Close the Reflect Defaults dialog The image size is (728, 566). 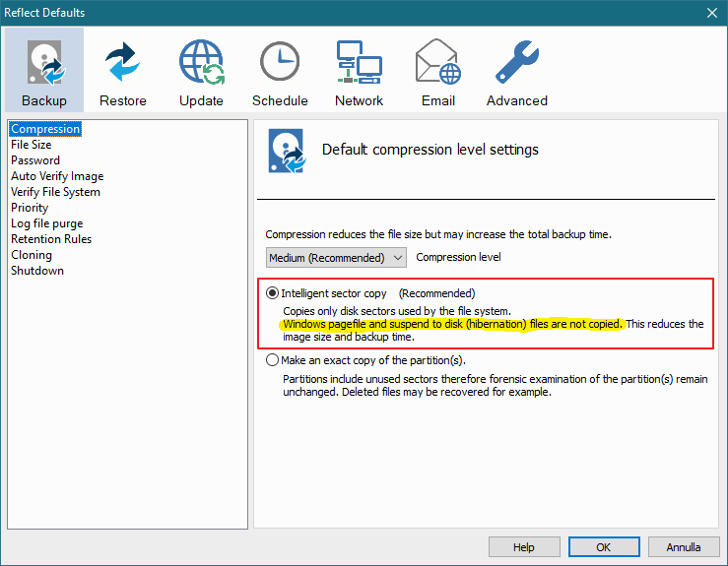tap(712, 13)
